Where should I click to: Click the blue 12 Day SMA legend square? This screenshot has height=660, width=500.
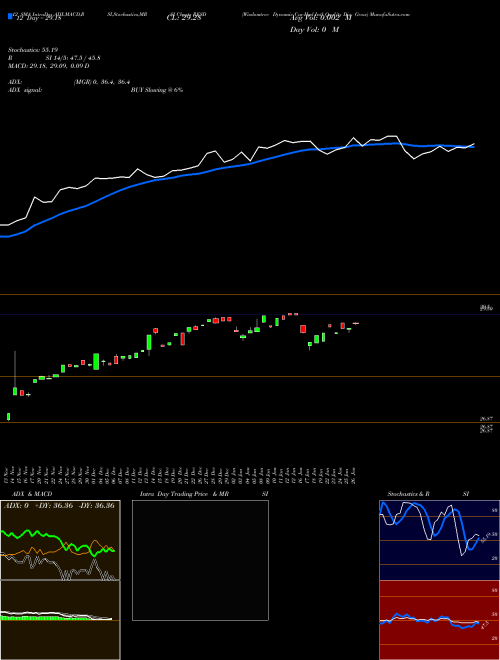pos(10,16)
